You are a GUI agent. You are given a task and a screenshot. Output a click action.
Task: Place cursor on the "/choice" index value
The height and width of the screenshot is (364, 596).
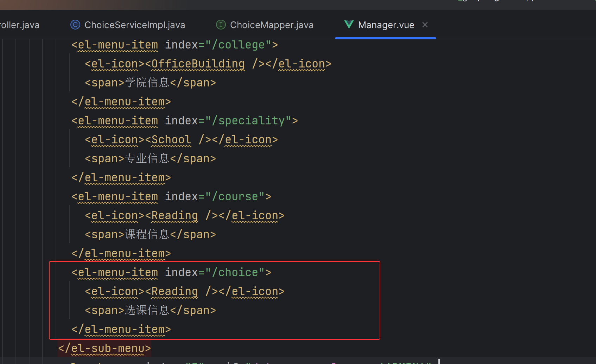point(238,273)
